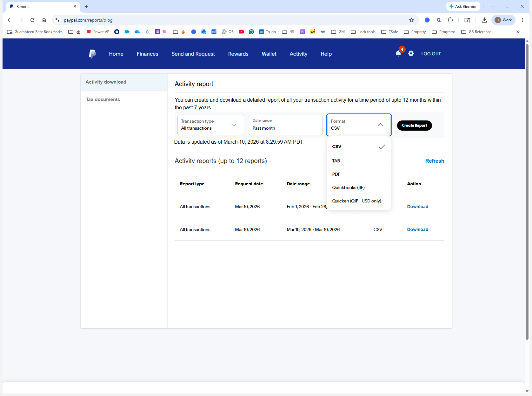This screenshot has width=532, height=396.
Task: Click LOG OUT
Action: (x=431, y=54)
